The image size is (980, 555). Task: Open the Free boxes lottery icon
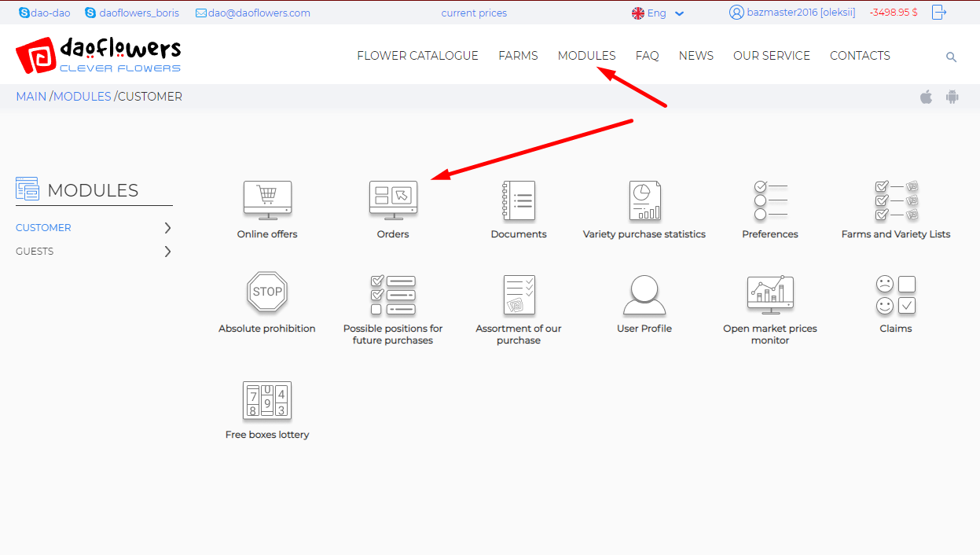point(267,400)
